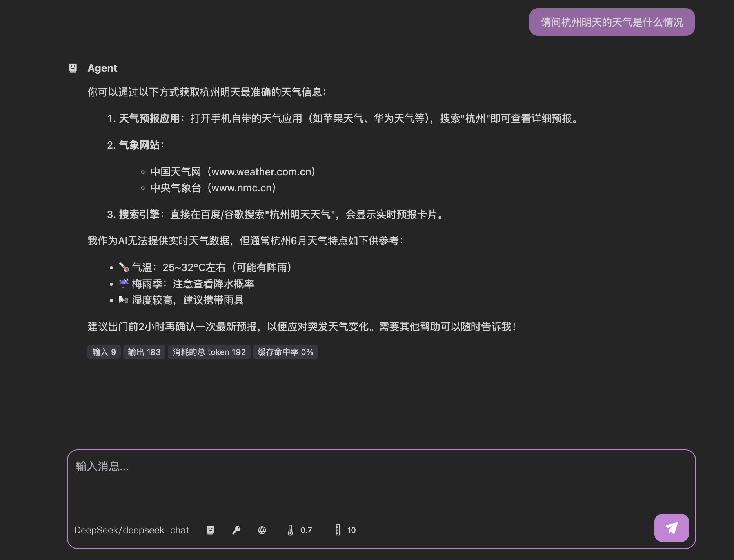Click the max tokens value '10'
This screenshot has width=734, height=560.
click(x=351, y=530)
